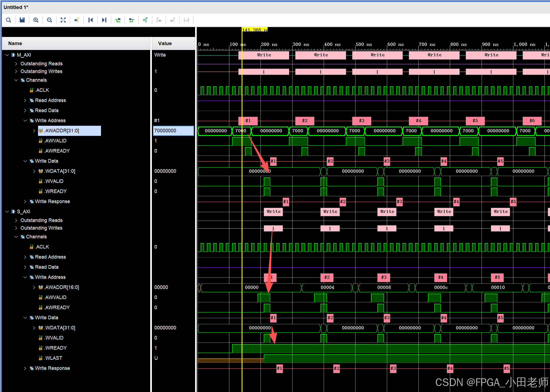Go to the previous transition
This screenshot has width=550, height=392.
pos(118,20)
